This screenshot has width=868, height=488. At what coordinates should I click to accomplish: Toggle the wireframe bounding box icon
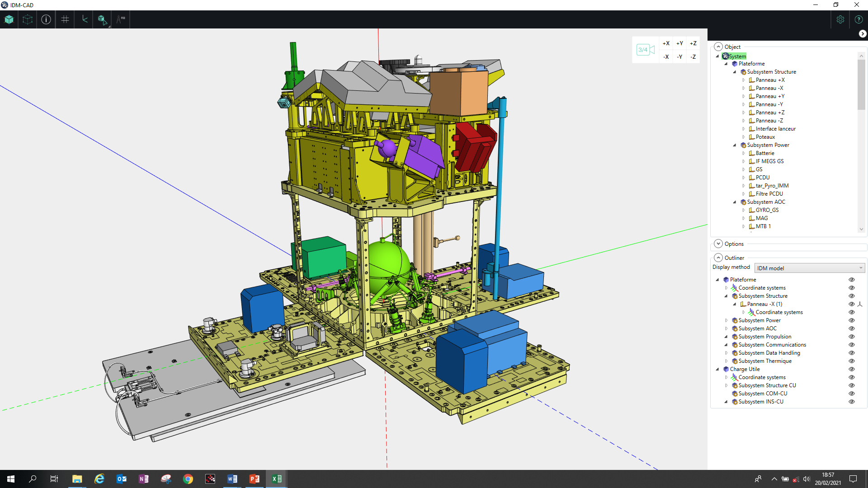pyautogui.click(x=28, y=19)
